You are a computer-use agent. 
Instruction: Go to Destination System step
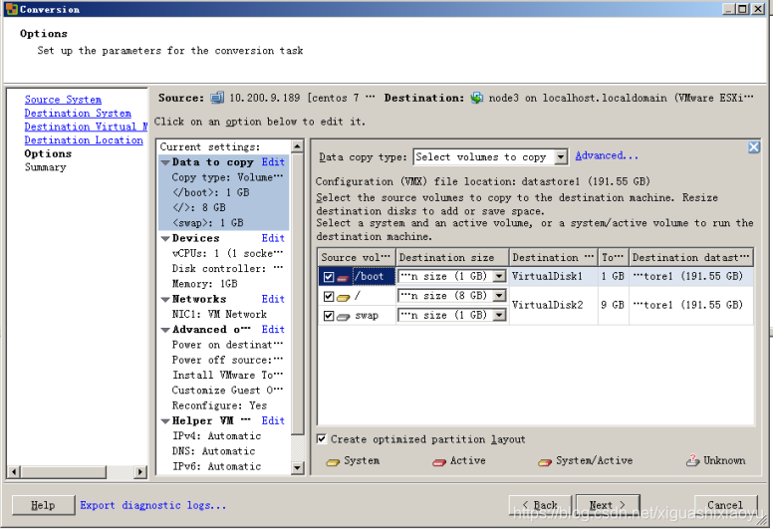tap(78, 114)
